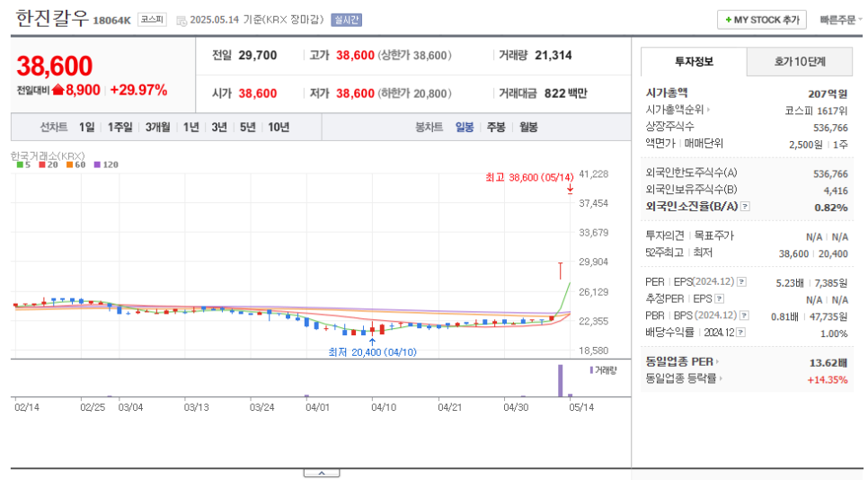Click the 한진칼우 stock name heading
This screenshot has height=480, width=868.
point(52,19)
